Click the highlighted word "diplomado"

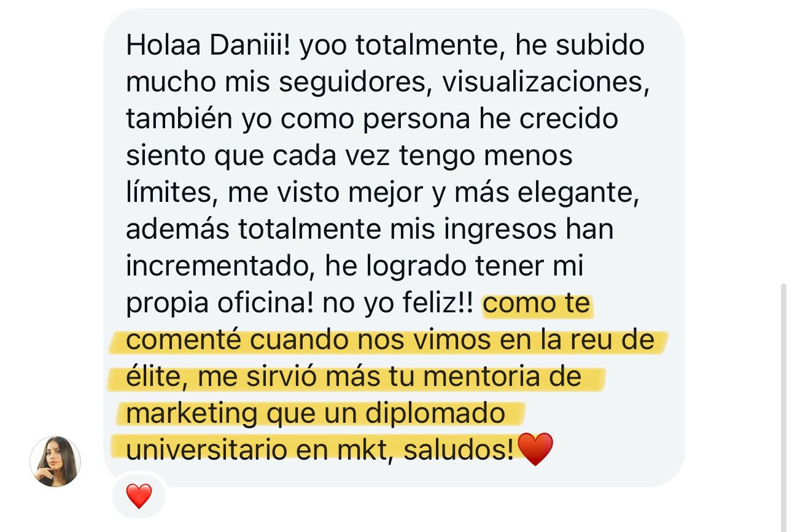(x=435, y=414)
